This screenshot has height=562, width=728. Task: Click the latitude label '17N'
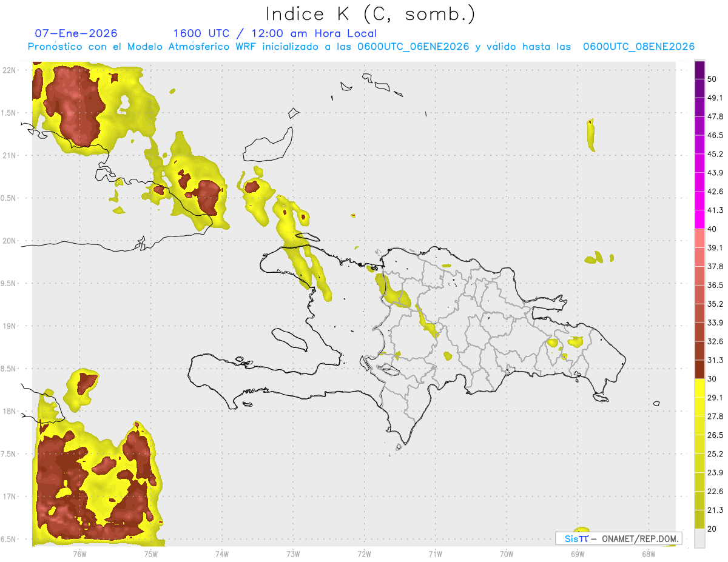click(x=8, y=497)
